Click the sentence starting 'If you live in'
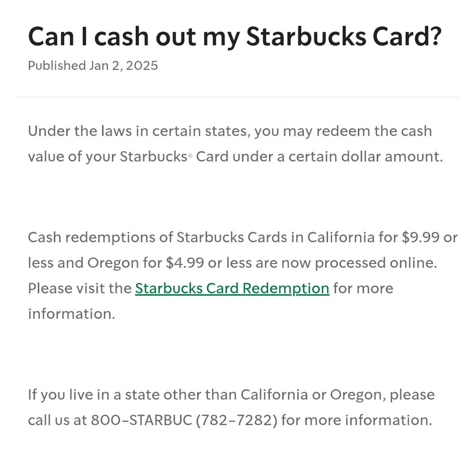This screenshot has width=476, height=451. 231,407
